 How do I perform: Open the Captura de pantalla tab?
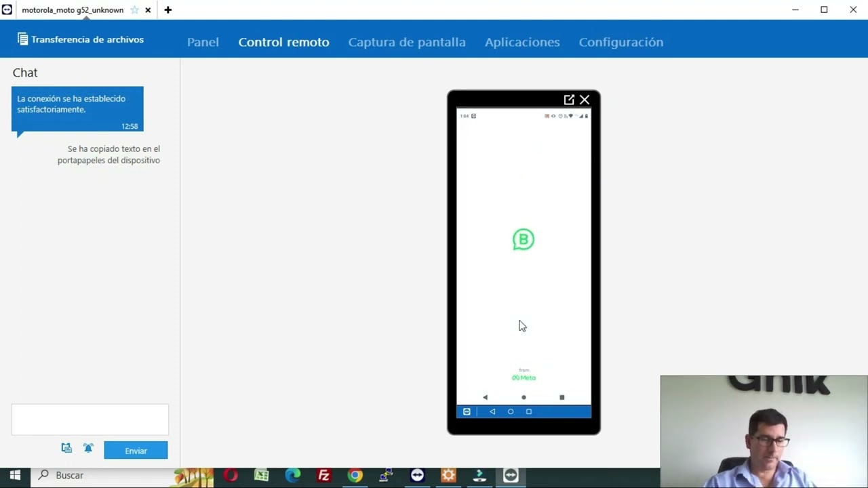pos(407,42)
